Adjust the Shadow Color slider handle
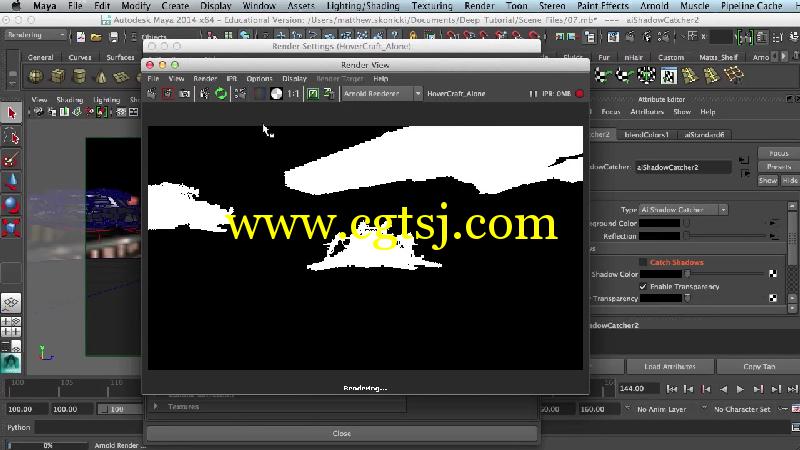The width and height of the screenshot is (800, 450). (x=688, y=274)
